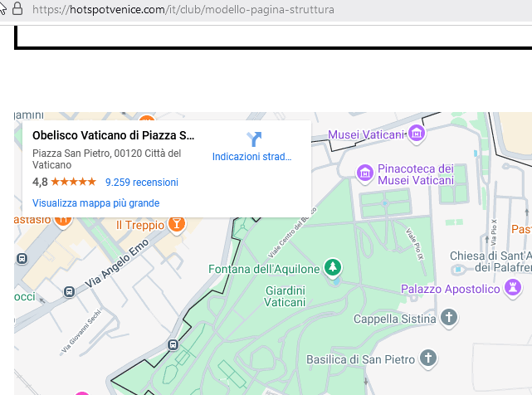
Task: Click the Piazza San Pietro address text
Action: click(x=106, y=158)
